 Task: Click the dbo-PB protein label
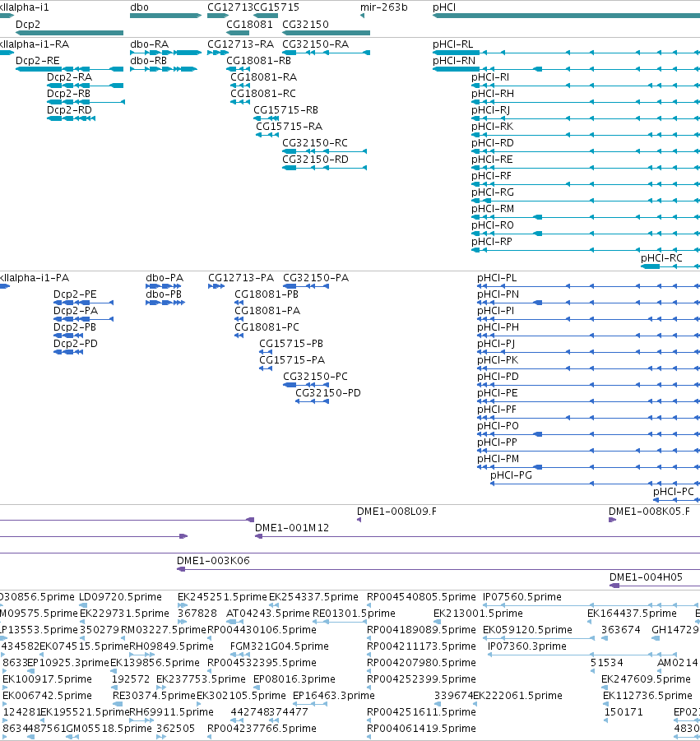(x=164, y=294)
